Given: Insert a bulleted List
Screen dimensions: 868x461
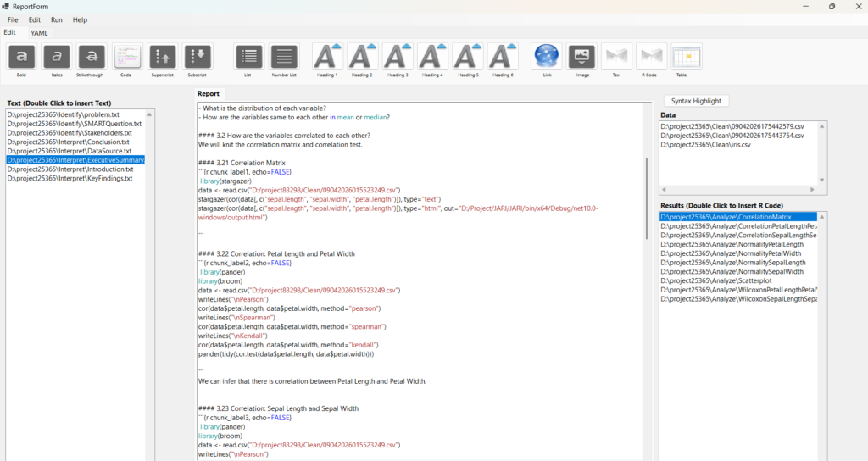Looking at the screenshot, I should coord(248,57).
